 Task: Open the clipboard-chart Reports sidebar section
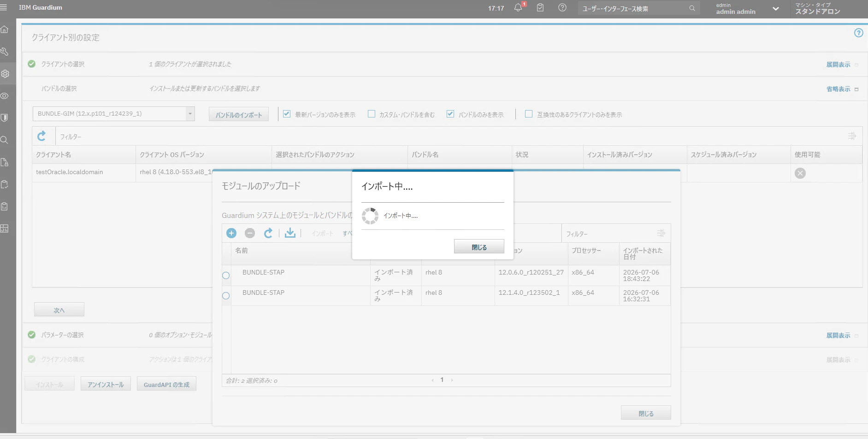5,206
